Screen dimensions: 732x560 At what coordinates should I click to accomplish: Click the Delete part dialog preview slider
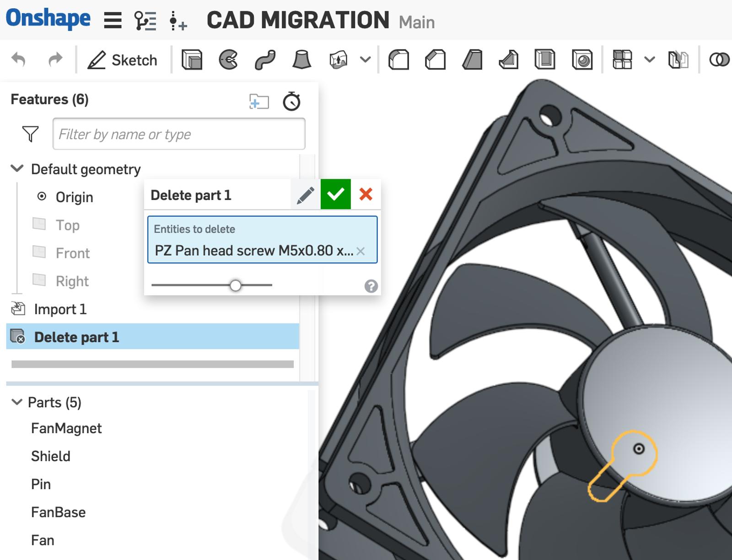coord(235,285)
